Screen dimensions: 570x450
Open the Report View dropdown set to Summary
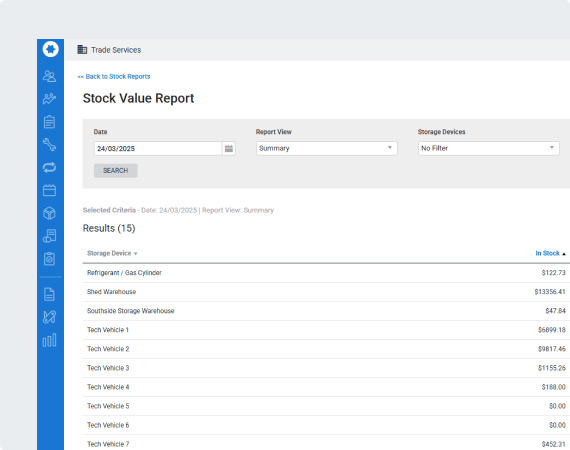coord(326,148)
